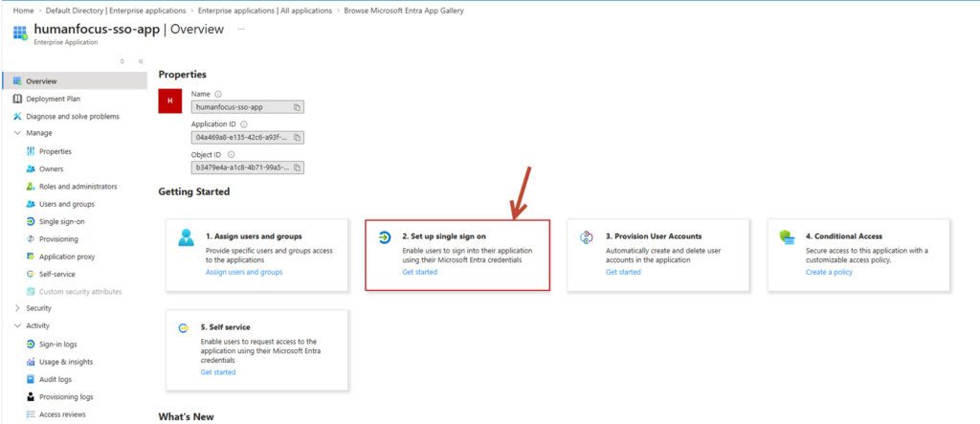Click the Provision User Accounts card icon
The image size is (980, 424).
point(586,237)
